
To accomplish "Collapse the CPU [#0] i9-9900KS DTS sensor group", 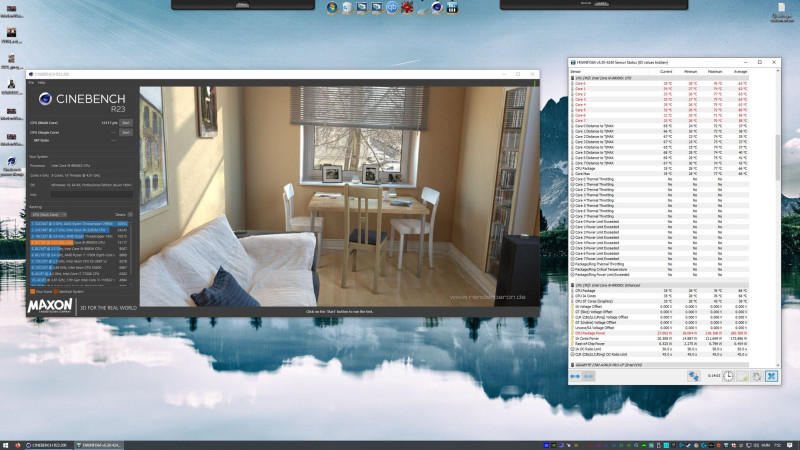I will (x=660, y=78).
